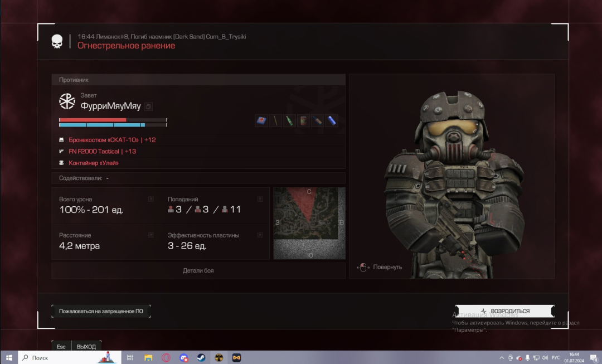Click the opponent armor 3D model preview
Viewport: 602px width, 364px height.
click(x=452, y=176)
